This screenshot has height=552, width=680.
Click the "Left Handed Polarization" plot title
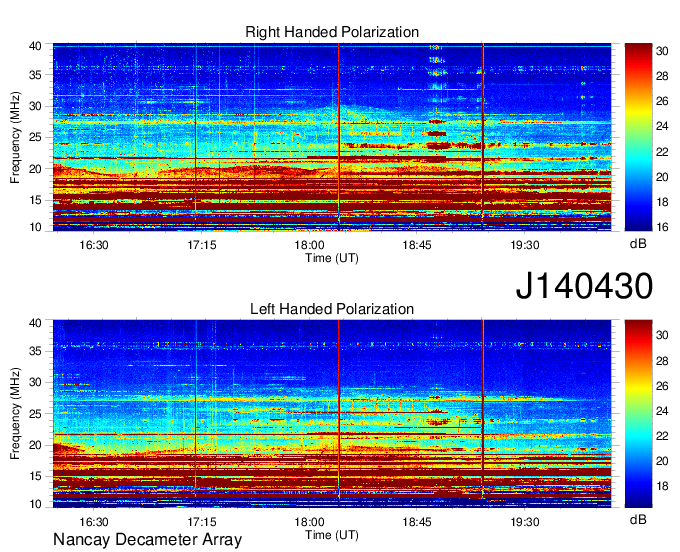click(x=332, y=309)
